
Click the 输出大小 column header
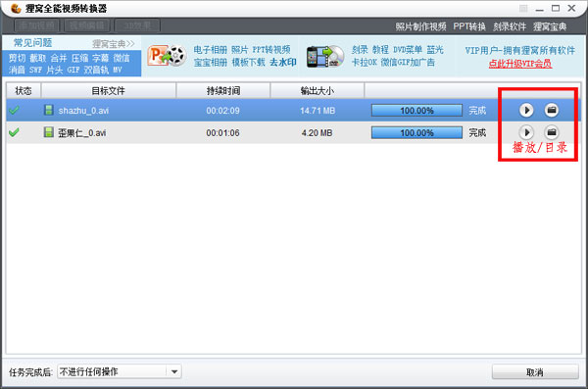[x=318, y=91]
